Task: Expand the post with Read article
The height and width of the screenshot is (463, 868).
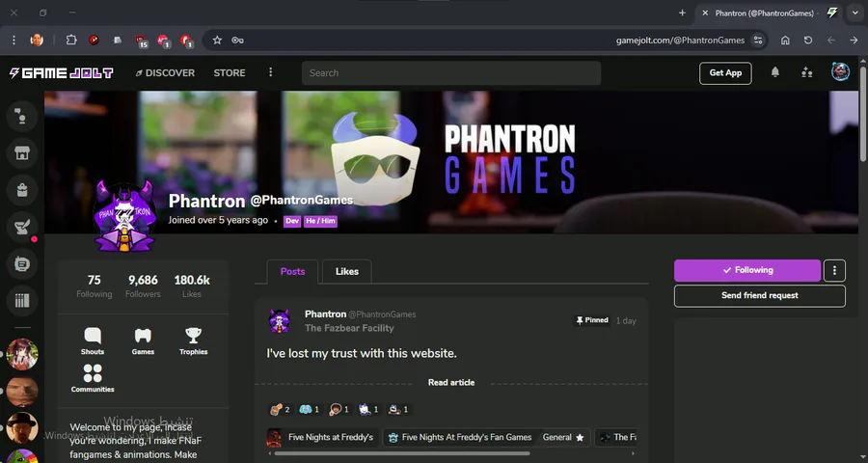Action: tap(451, 383)
